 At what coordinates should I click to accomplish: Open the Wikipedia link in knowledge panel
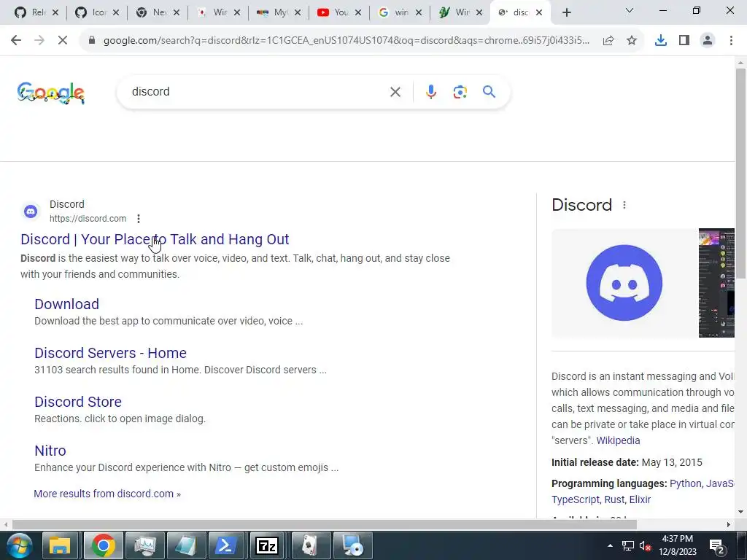point(618,440)
